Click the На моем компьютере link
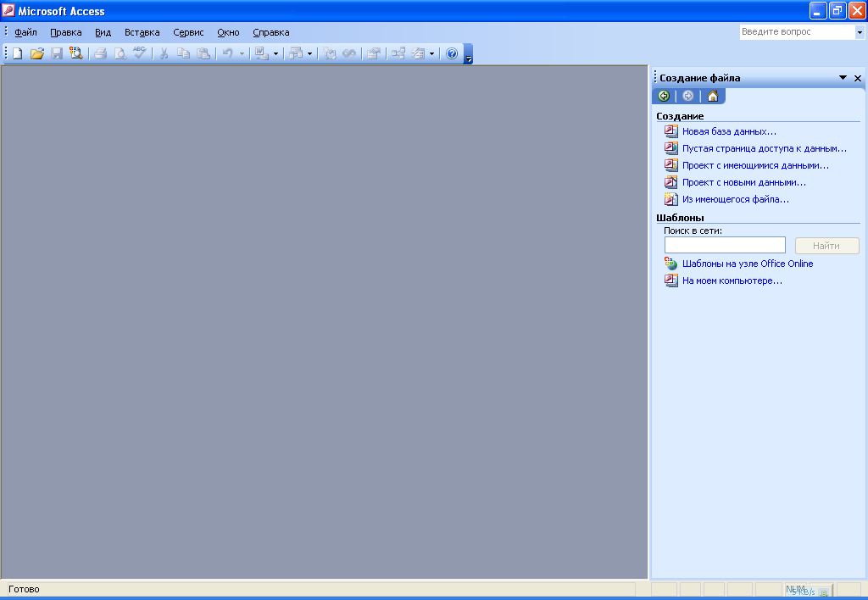868x600 pixels. 732,281
